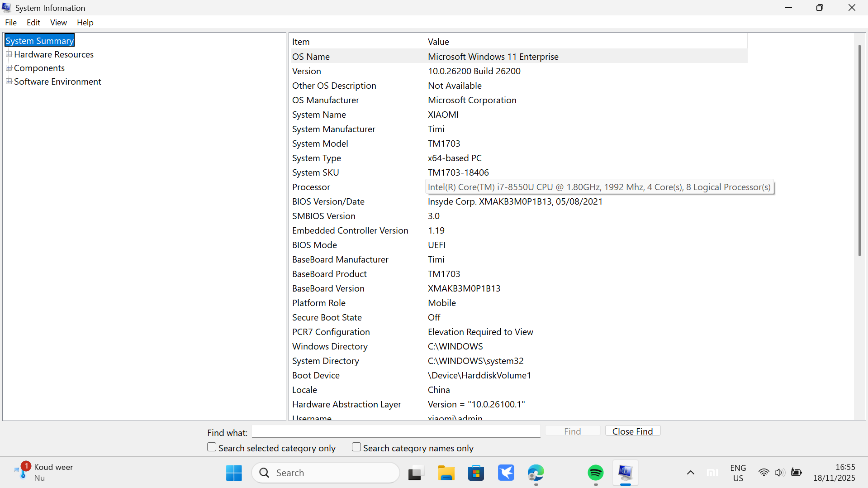Show hidden system tray icons
The width and height of the screenshot is (868, 488).
(x=690, y=473)
